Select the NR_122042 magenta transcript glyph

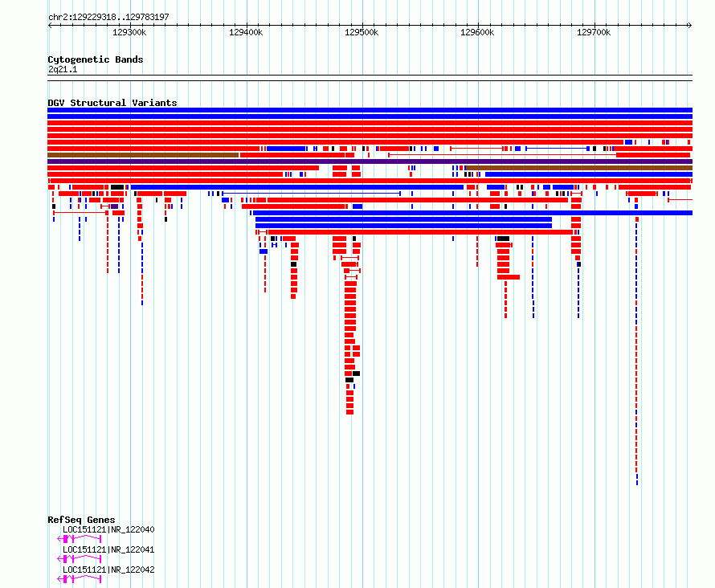80,579
